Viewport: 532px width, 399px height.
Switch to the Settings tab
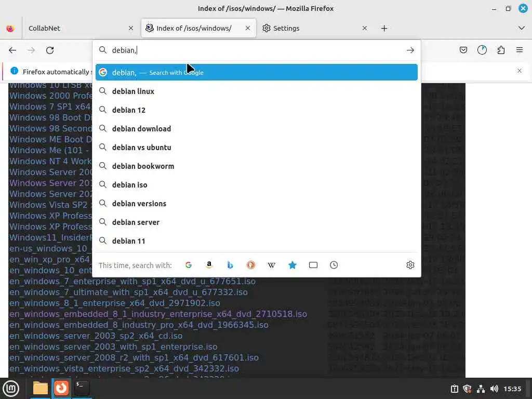(315, 28)
